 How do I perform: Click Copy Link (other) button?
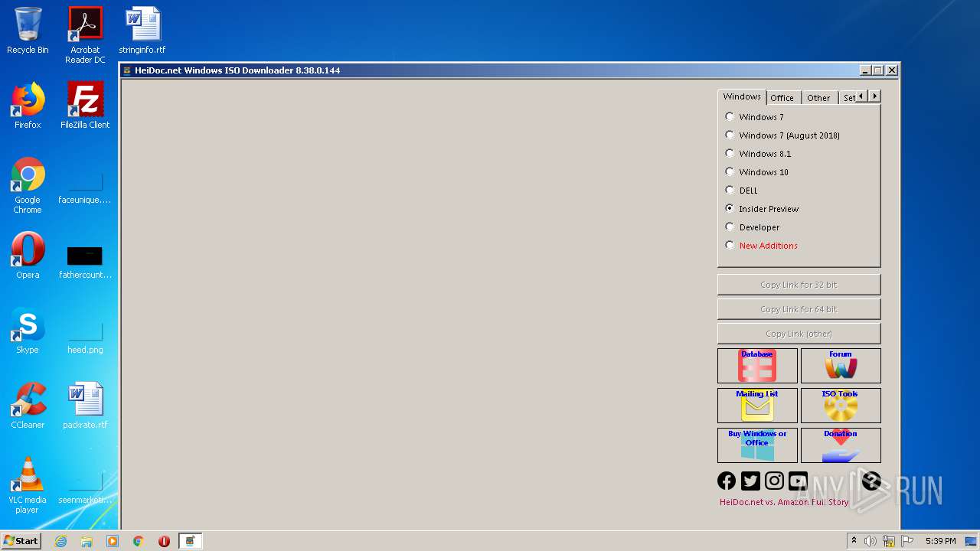pos(799,334)
